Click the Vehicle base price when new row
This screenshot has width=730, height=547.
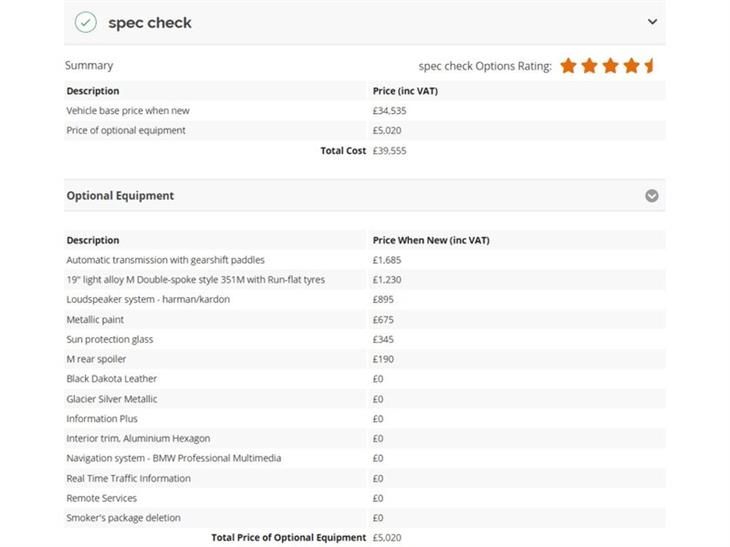365,111
